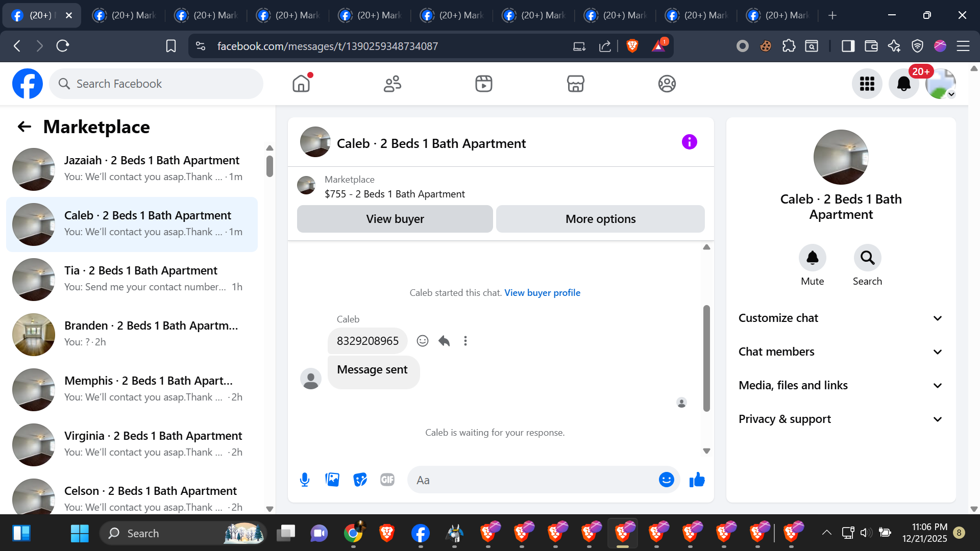980x551 pixels.
Task: Open the Windows Start menu
Action: click(x=80, y=533)
